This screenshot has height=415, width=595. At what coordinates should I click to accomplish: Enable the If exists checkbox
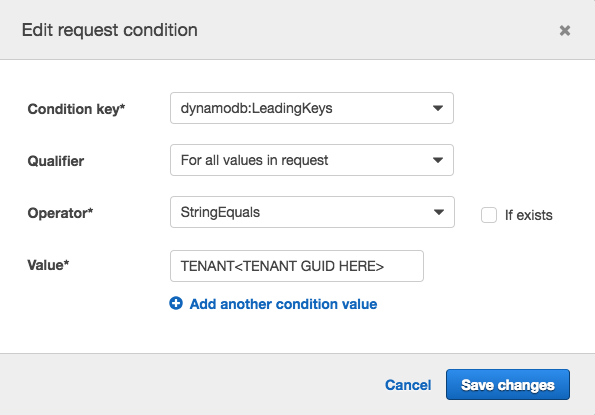[x=489, y=215]
